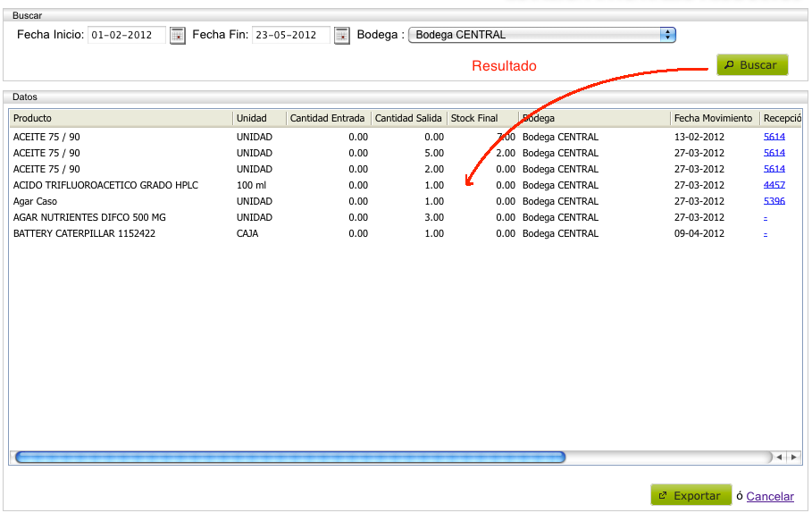The width and height of the screenshot is (812, 513).
Task: Open reception link 4457
Action: 774,185
